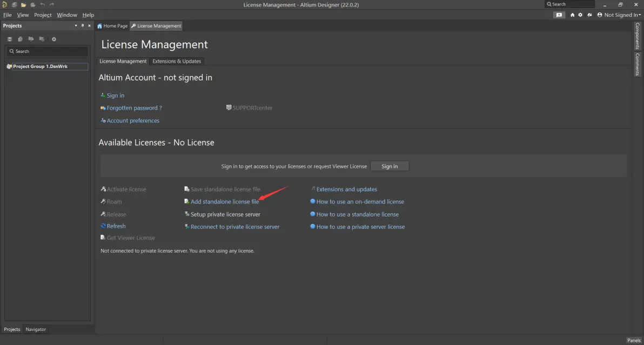The width and height of the screenshot is (644, 345).
Task: Open Projects panel settings gear icon
Action: 54,39
